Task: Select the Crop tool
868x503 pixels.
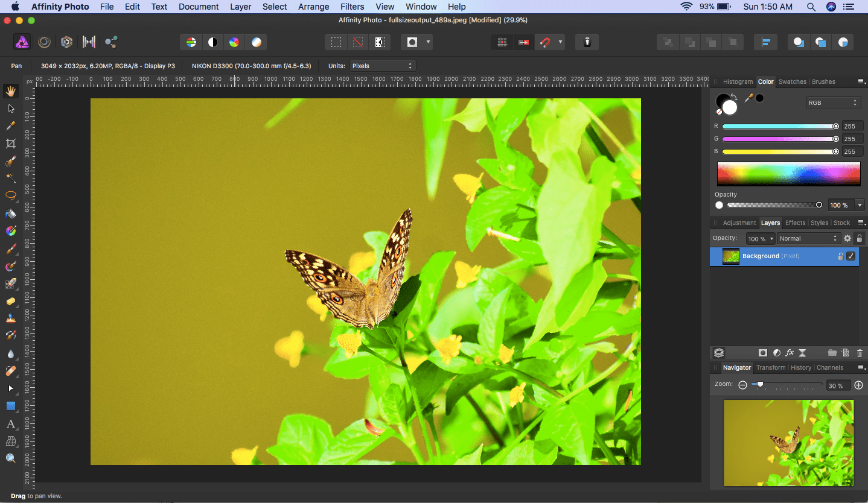Action: pyautogui.click(x=10, y=144)
